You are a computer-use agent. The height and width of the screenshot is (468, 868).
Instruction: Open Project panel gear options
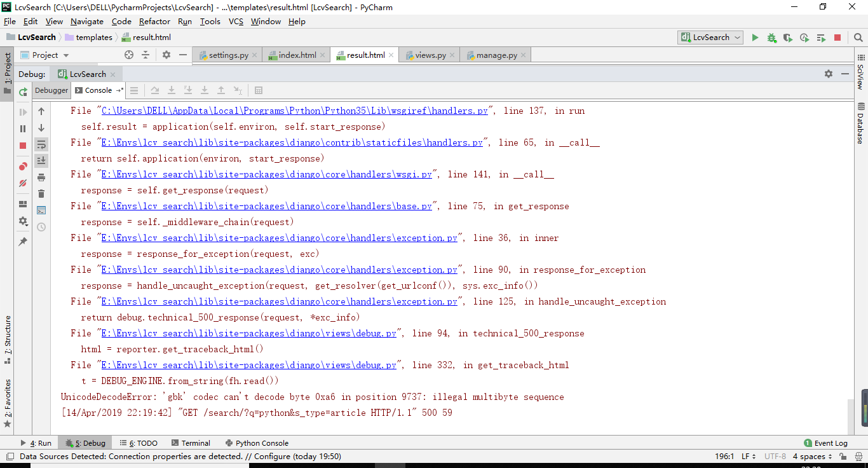tap(166, 55)
